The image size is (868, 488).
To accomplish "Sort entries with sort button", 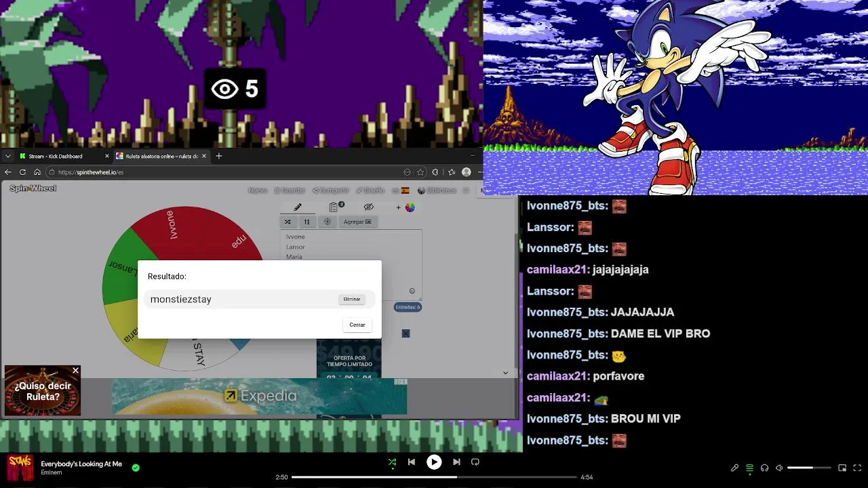I will tap(307, 222).
